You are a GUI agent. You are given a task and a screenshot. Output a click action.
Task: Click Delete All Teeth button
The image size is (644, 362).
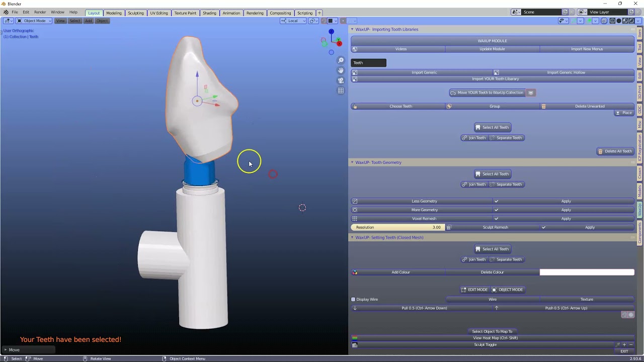click(x=615, y=151)
